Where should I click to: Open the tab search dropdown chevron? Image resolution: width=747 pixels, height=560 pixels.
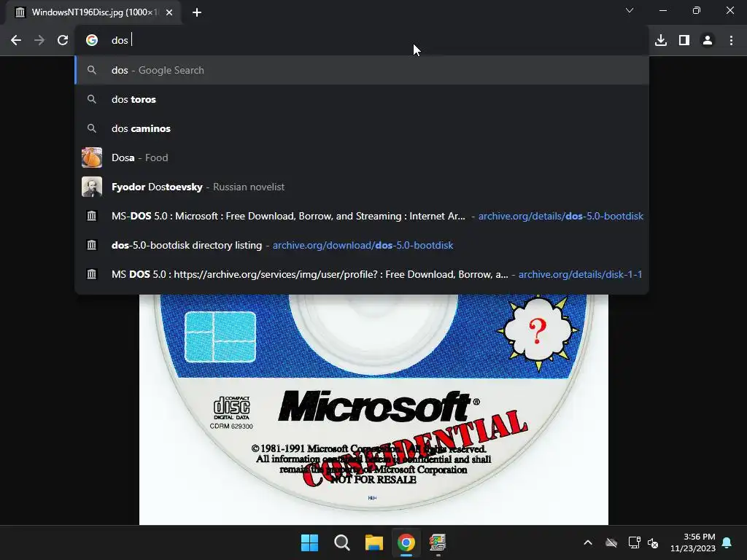pos(630,10)
